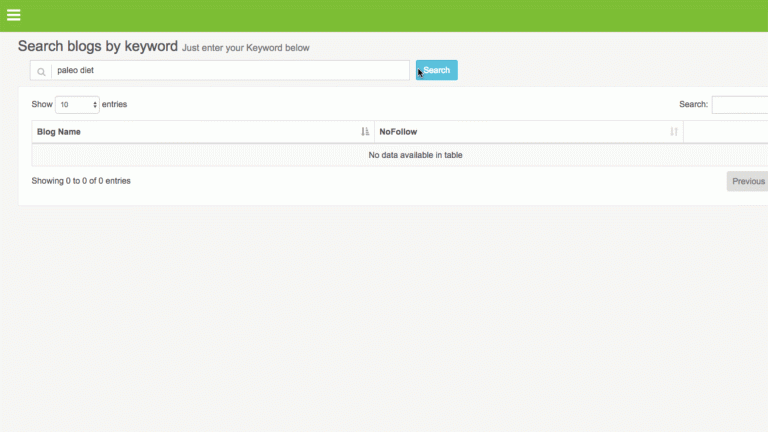Click the empty area of the green header bar
This screenshot has width=768, height=432.
click(x=400, y=15)
